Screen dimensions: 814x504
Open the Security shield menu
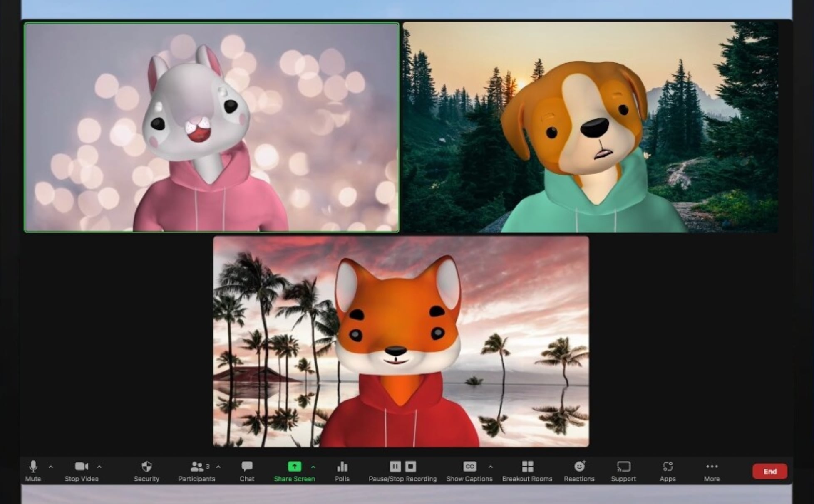click(x=146, y=467)
